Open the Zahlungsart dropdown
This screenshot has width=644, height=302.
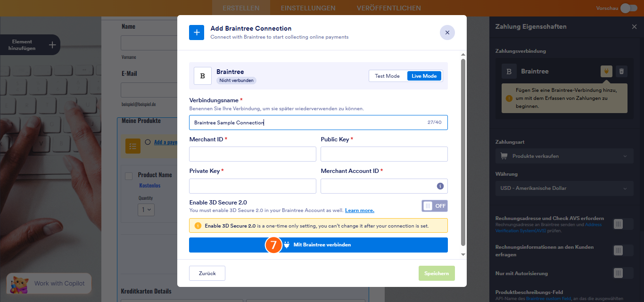coord(564,156)
